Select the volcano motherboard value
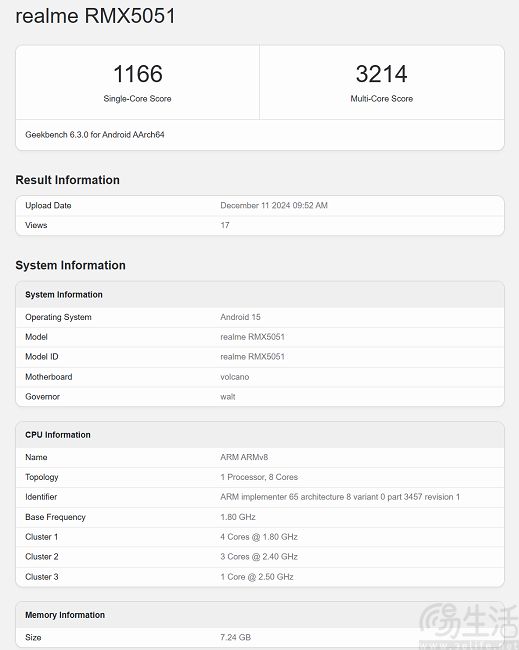This screenshot has height=650, width=519. (235, 377)
